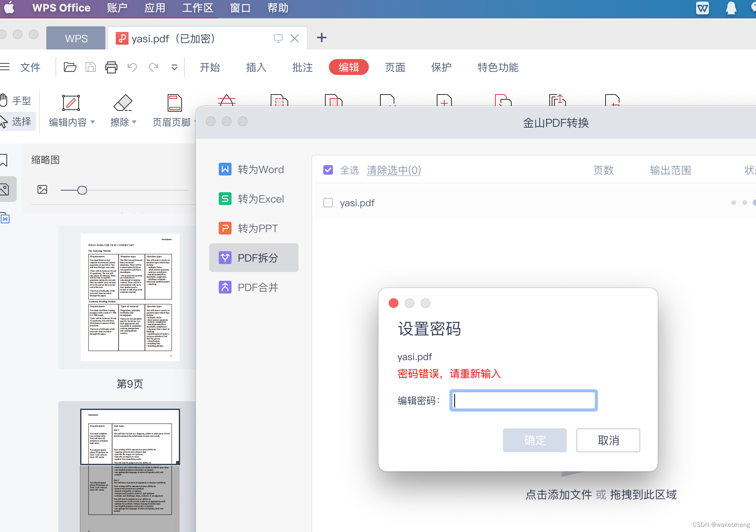
Task: Select 转为Word conversion option
Action: pyautogui.click(x=254, y=169)
